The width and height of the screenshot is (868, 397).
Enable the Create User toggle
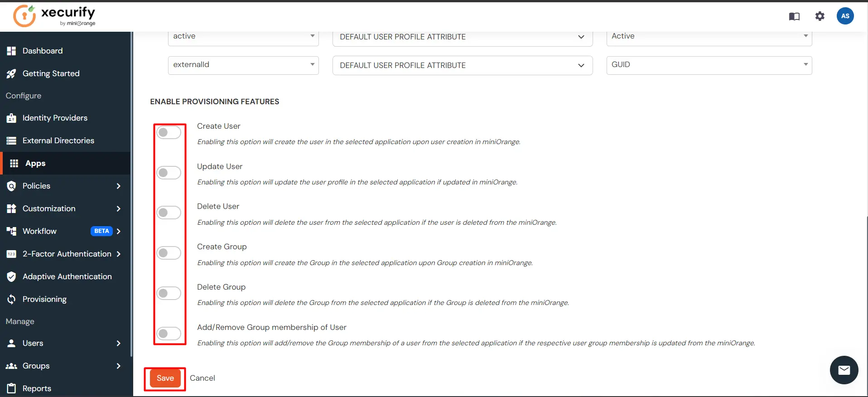click(169, 132)
